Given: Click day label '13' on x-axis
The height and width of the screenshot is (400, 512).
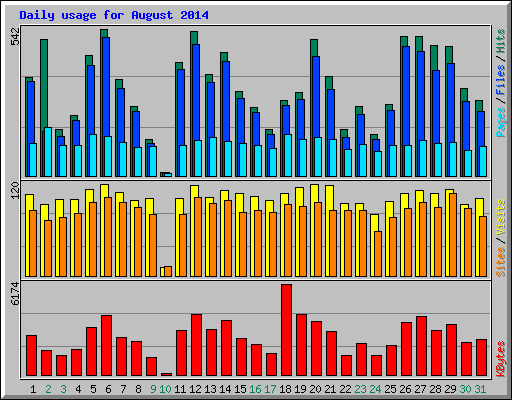Looking at the screenshot, I should tap(210, 389).
